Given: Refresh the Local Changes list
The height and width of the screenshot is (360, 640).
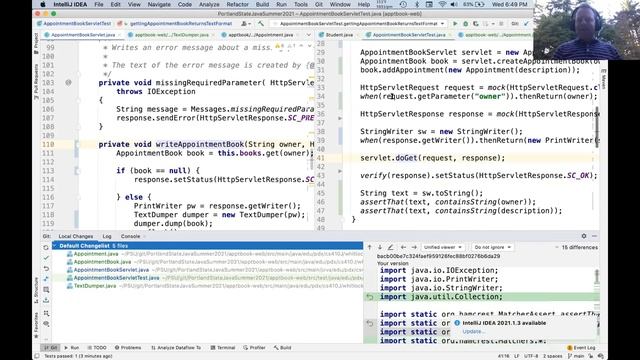Looking at the screenshot, I should pos(46,247).
